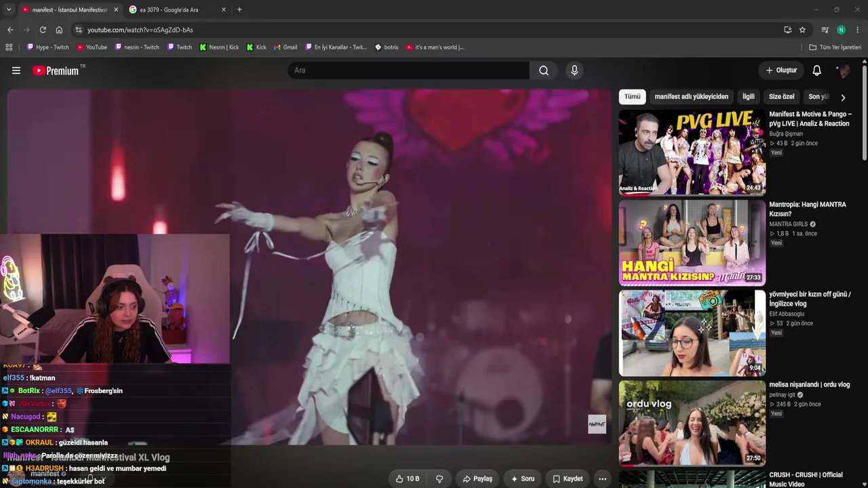This screenshot has width=868, height=488.
Task: Open the plain Twitch bookmark
Action: pyautogui.click(x=180, y=47)
